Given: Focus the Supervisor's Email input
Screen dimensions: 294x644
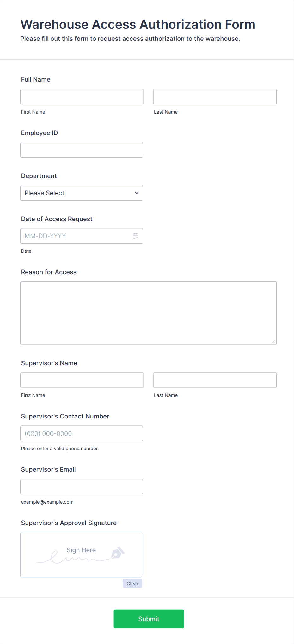Looking at the screenshot, I should (x=82, y=486).
